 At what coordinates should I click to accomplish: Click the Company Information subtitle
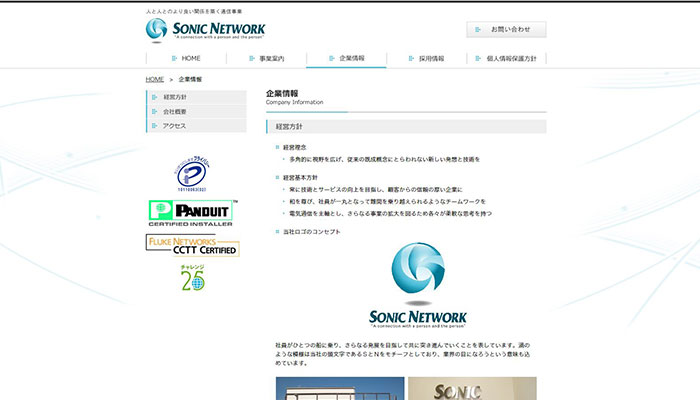[x=295, y=102]
